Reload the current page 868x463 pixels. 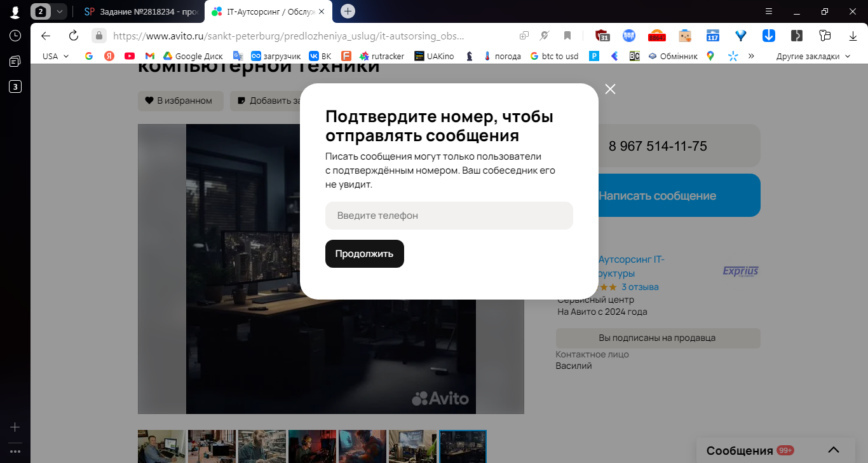pos(73,36)
